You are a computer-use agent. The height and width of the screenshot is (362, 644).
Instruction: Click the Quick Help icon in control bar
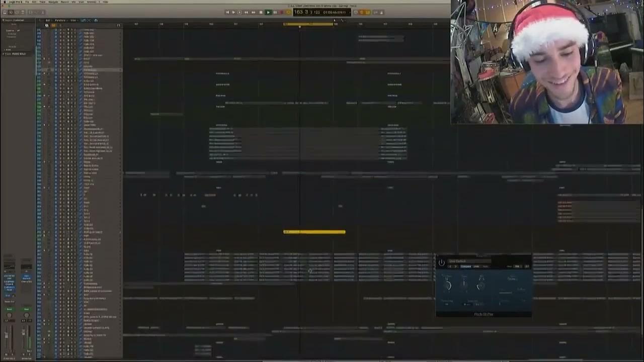point(17,12)
